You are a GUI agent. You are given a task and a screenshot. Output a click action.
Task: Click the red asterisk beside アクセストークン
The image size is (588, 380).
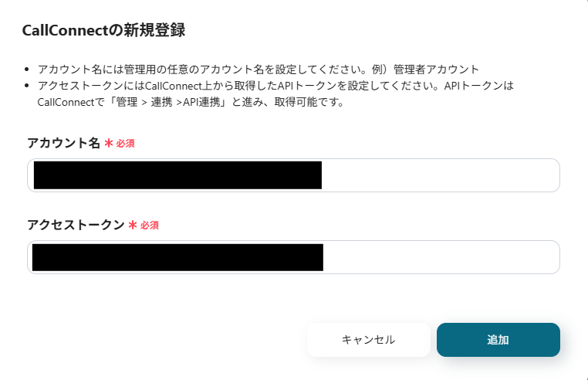(x=133, y=225)
